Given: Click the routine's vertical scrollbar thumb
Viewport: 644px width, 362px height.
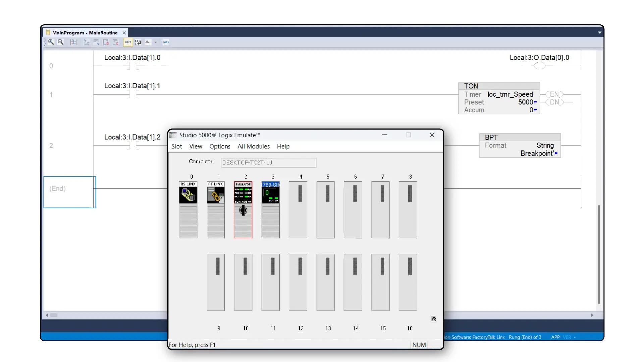Looking at the screenshot, I should 599,255.
